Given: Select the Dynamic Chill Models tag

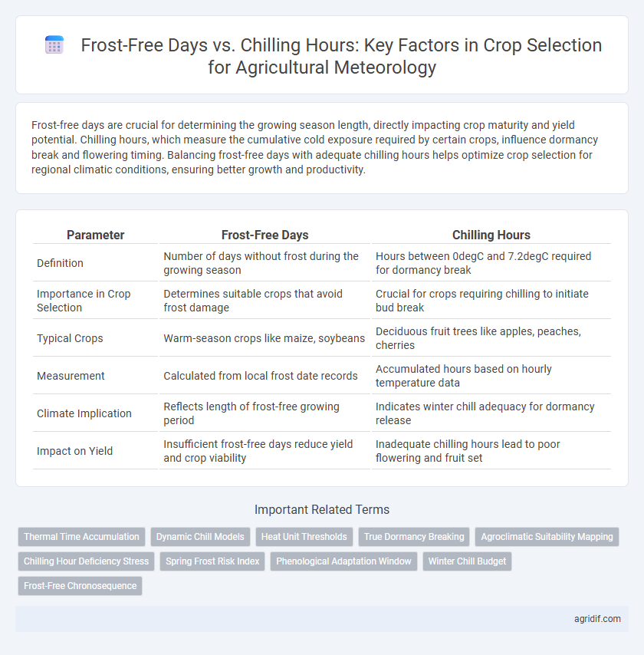Looking at the screenshot, I should click(x=200, y=537).
